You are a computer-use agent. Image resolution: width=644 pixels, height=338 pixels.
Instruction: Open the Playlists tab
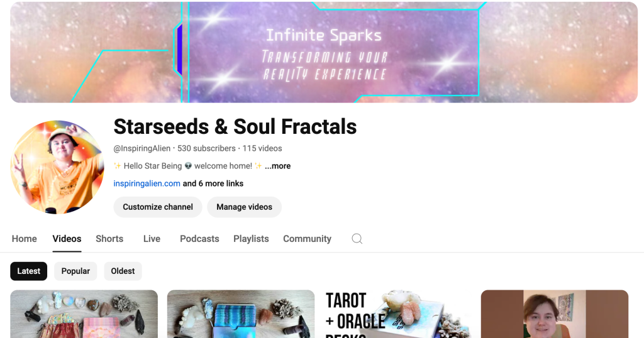251,239
